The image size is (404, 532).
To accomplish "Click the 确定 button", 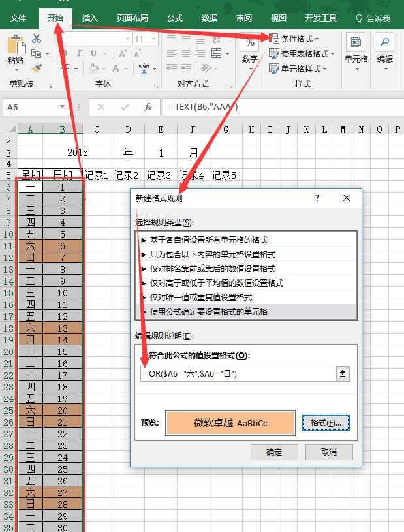I will [274, 452].
